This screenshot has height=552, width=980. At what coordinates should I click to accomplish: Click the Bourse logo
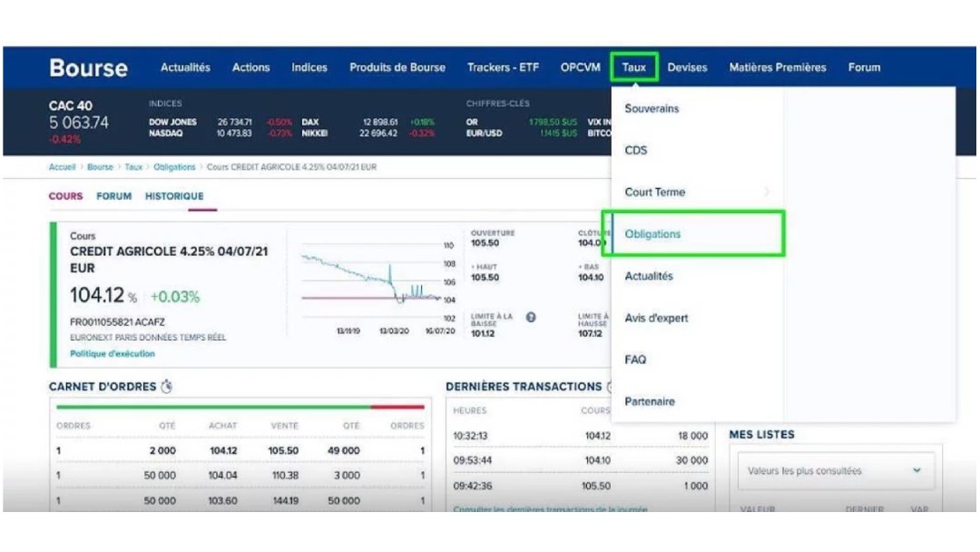click(x=88, y=68)
